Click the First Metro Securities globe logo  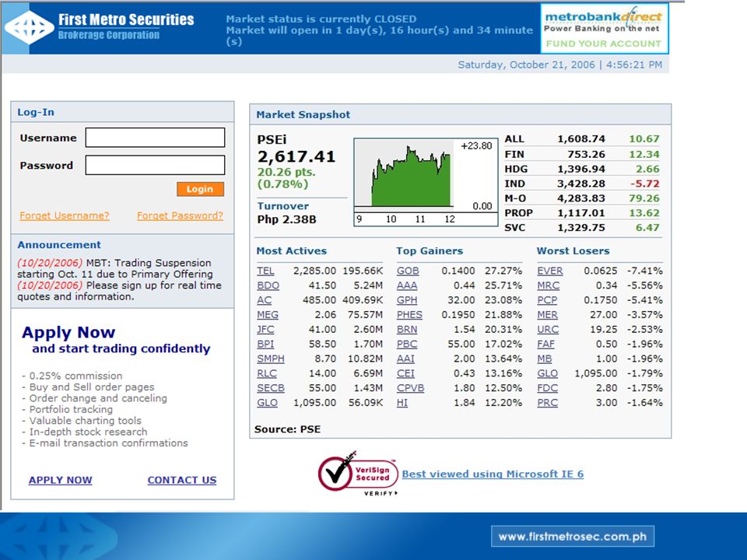29,28
